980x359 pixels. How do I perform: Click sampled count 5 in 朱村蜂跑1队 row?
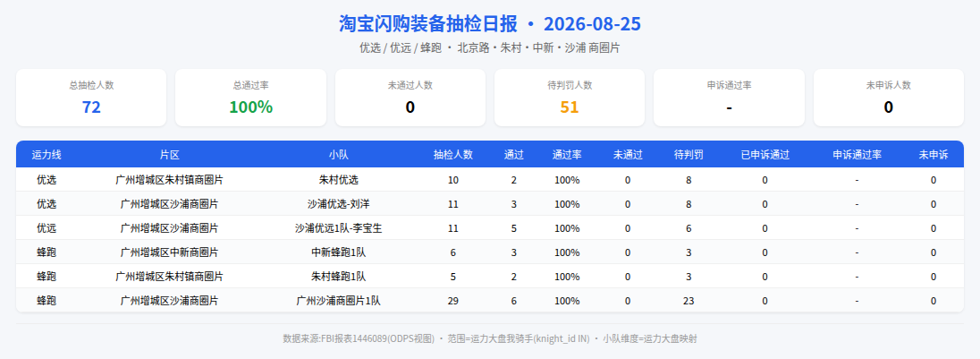point(453,277)
